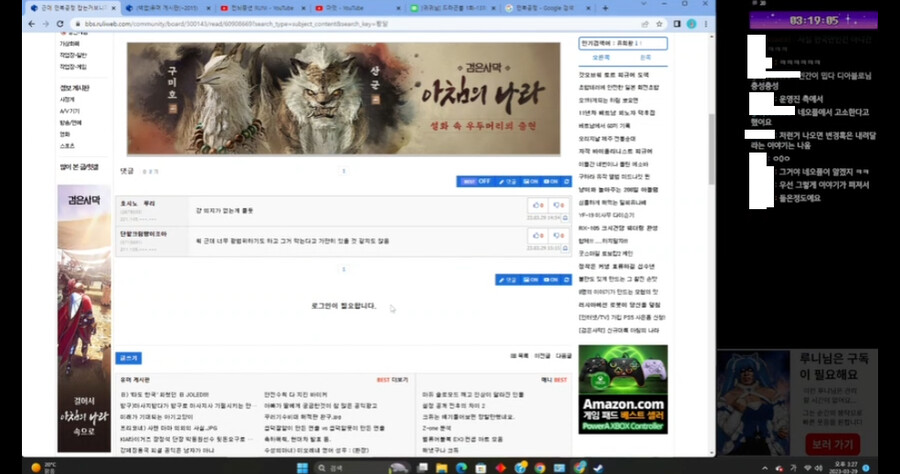Report the second comment with siren icon

565,248
